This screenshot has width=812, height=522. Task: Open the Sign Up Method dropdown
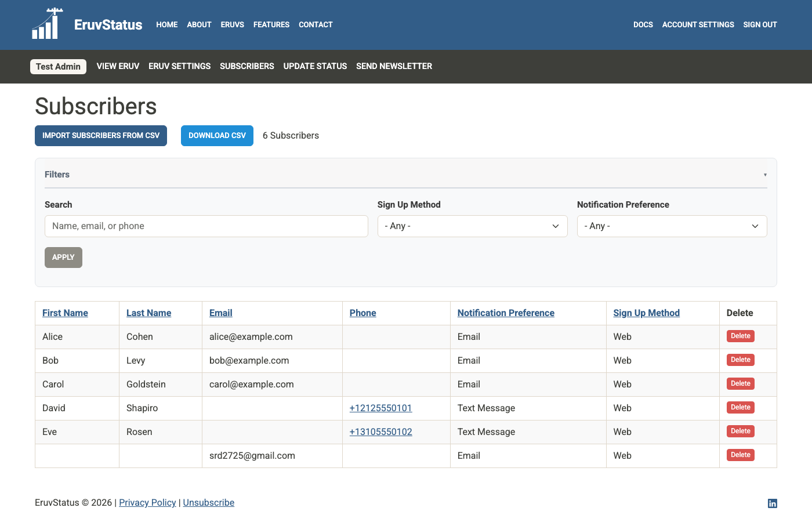472,226
